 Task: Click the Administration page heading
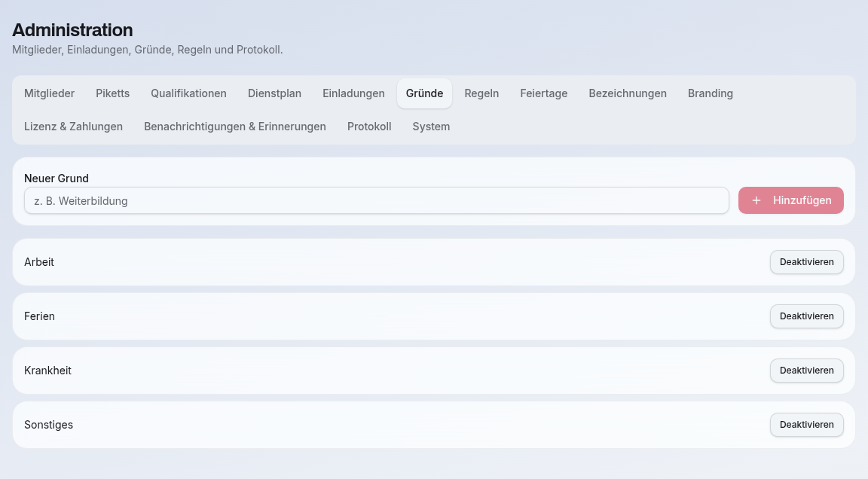pos(72,30)
